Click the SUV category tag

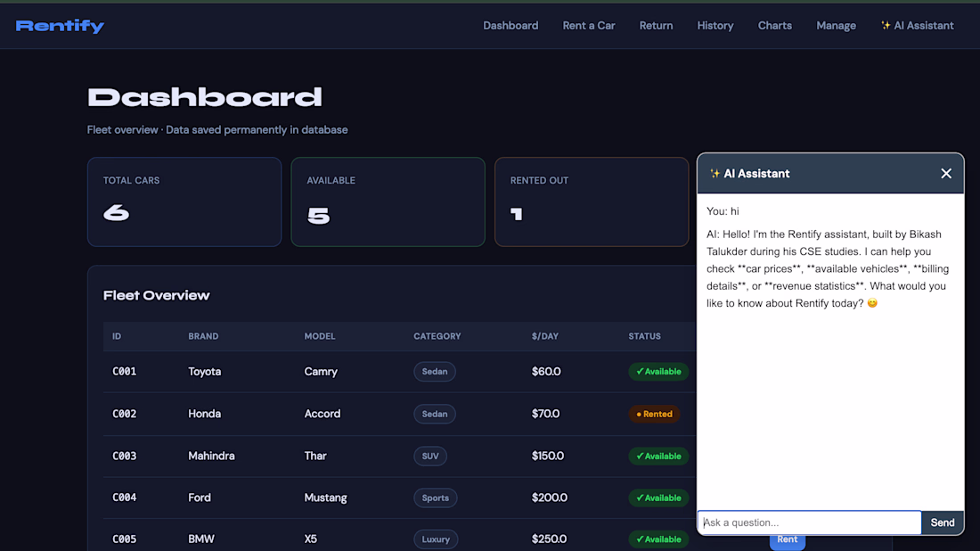coord(430,456)
